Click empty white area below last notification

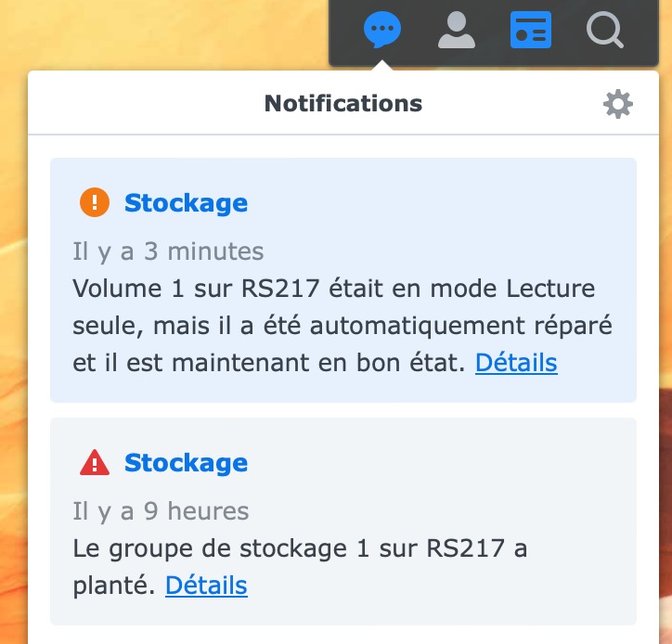343,635
